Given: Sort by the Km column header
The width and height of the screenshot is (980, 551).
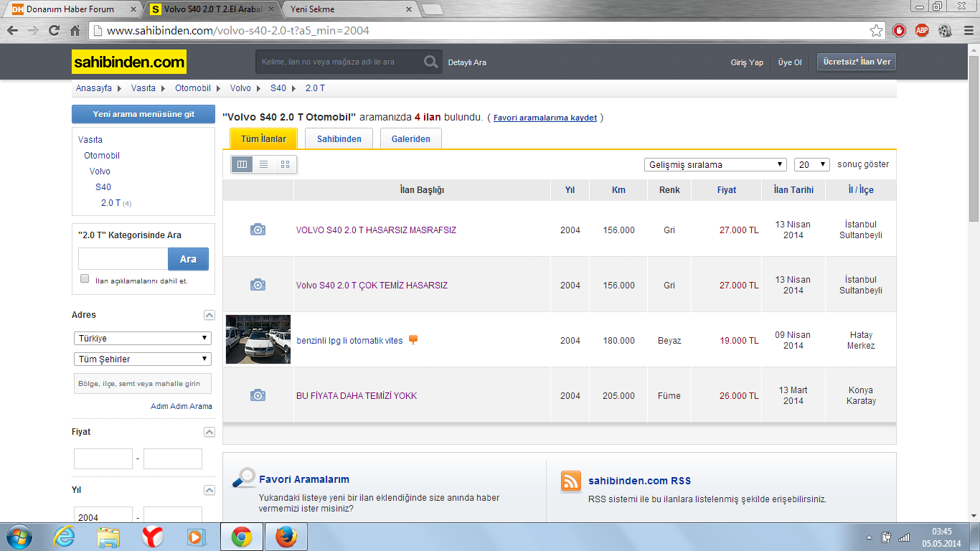Looking at the screenshot, I should (x=618, y=190).
